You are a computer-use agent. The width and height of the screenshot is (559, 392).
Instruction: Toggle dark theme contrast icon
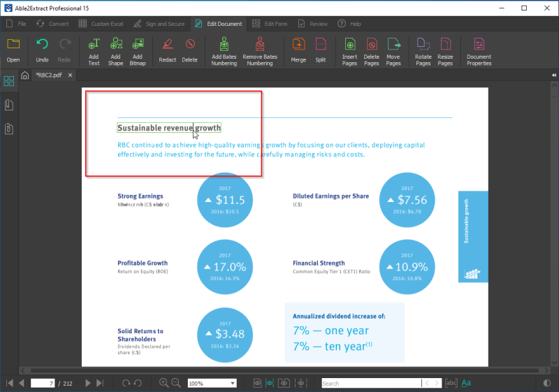[x=547, y=383]
